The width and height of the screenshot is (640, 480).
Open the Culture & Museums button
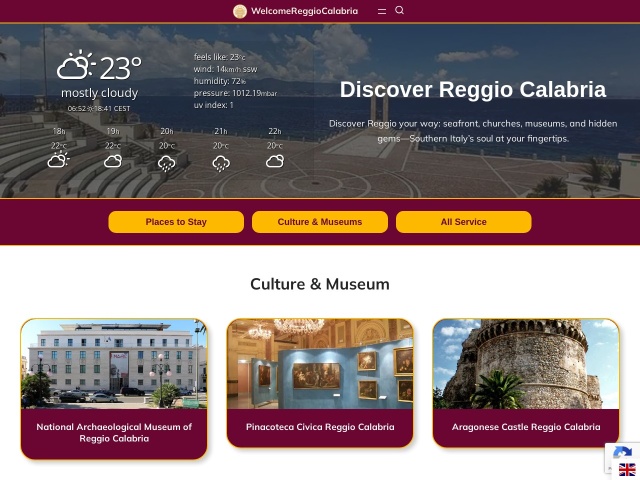click(x=320, y=222)
